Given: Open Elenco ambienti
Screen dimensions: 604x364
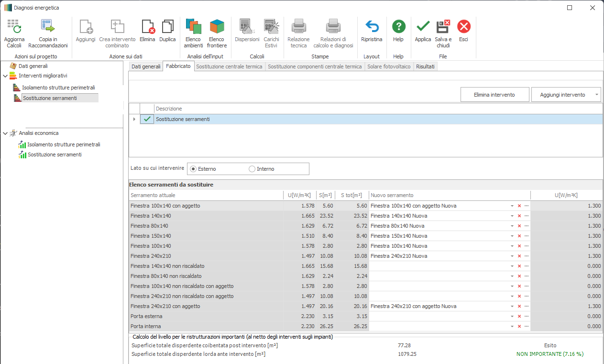Looking at the screenshot, I should pyautogui.click(x=193, y=27).
